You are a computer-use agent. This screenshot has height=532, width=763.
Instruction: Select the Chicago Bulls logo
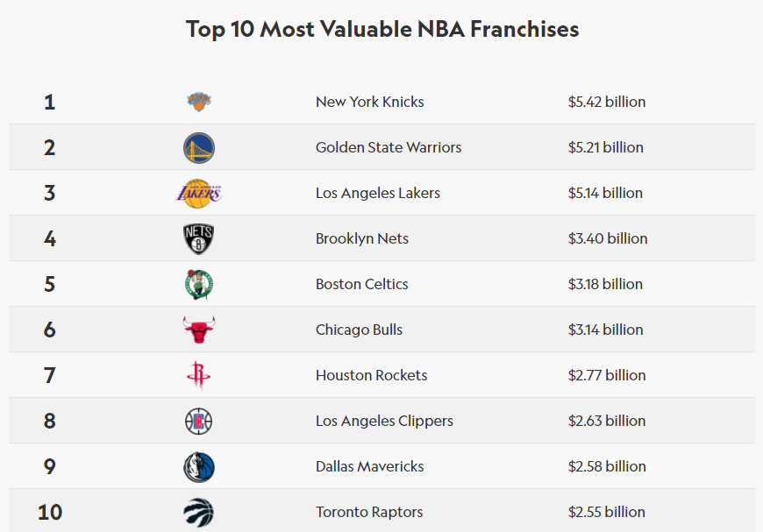click(199, 330)
